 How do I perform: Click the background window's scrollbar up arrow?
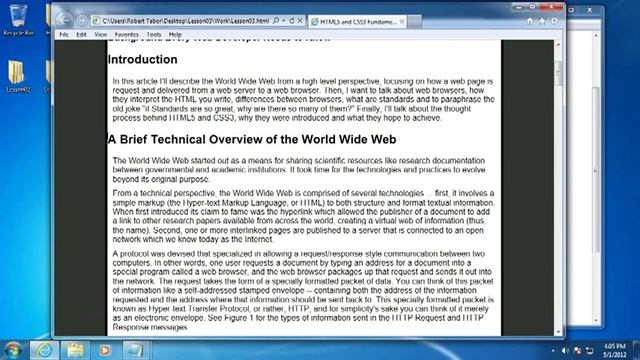pos(596,36)
